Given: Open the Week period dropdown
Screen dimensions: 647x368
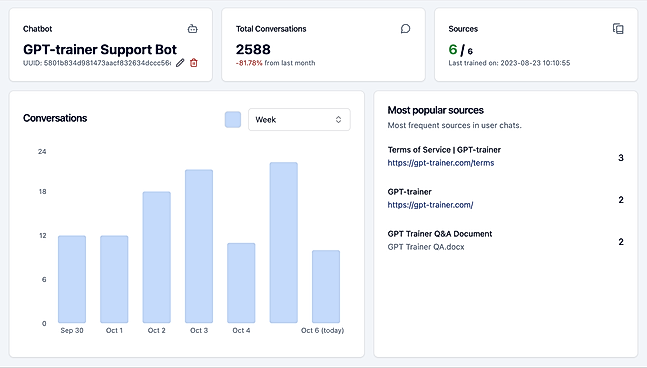Looking at the screenshot, I should (299, 120).
